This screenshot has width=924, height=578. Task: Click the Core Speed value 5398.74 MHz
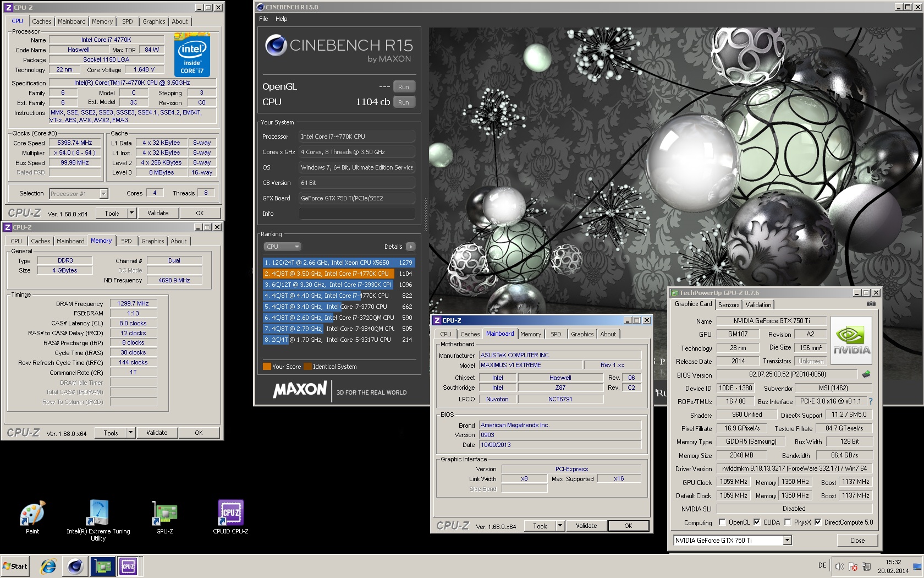point(75,143)
